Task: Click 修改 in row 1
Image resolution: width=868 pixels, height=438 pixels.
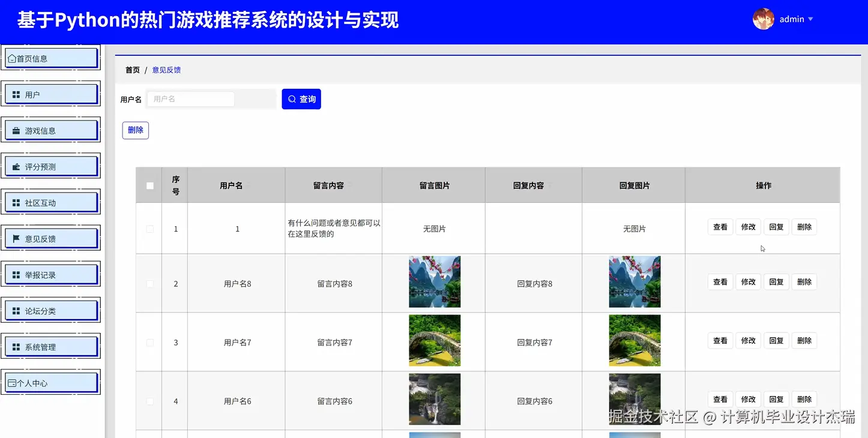Action: tap(748, 227)
